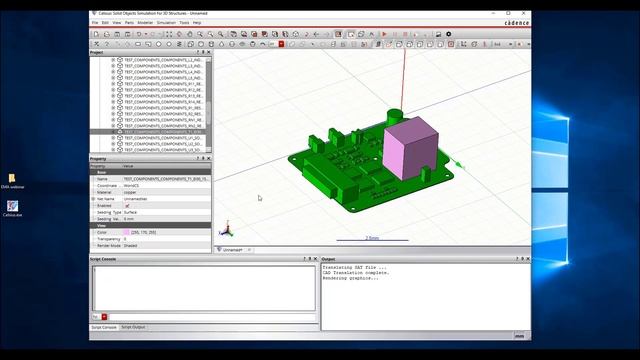640x360 pixels.
Task: Open the File menu
Action: 95,23
